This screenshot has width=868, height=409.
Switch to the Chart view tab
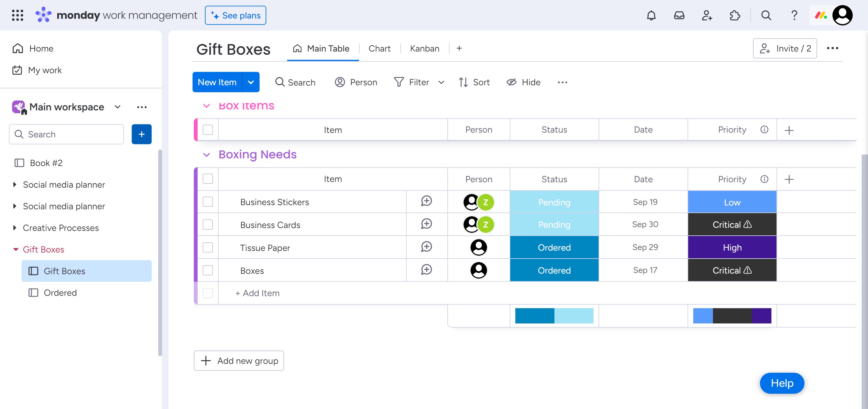379,49
